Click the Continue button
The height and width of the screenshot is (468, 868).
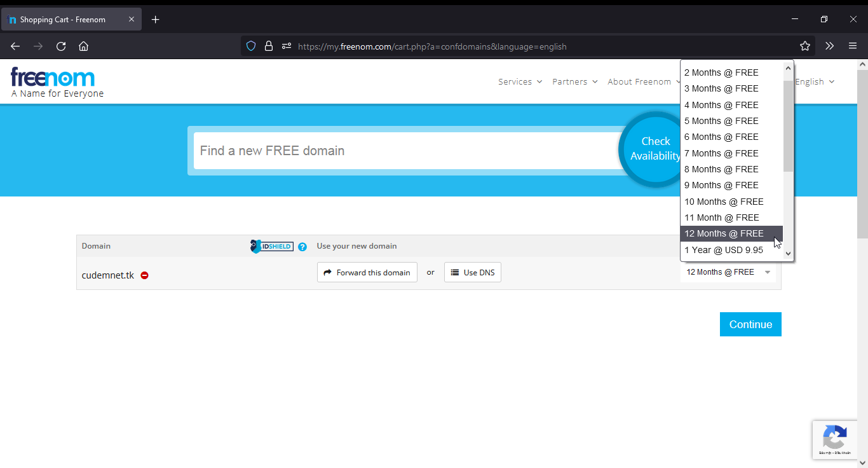coord(750,324)
